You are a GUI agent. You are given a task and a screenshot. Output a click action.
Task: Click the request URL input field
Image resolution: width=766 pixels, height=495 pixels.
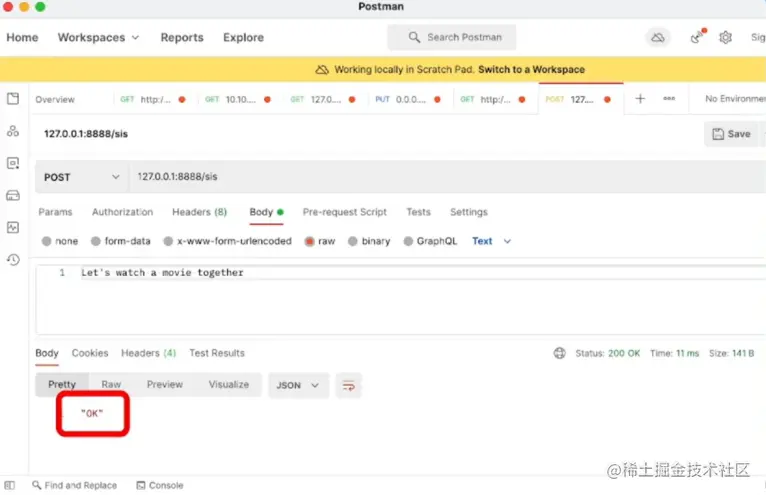[447, 177]
